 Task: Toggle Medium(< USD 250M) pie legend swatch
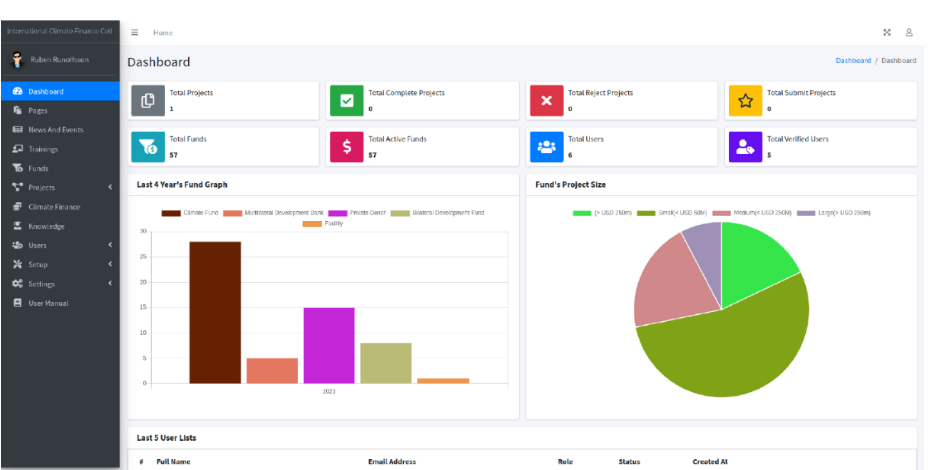point(721,213)
